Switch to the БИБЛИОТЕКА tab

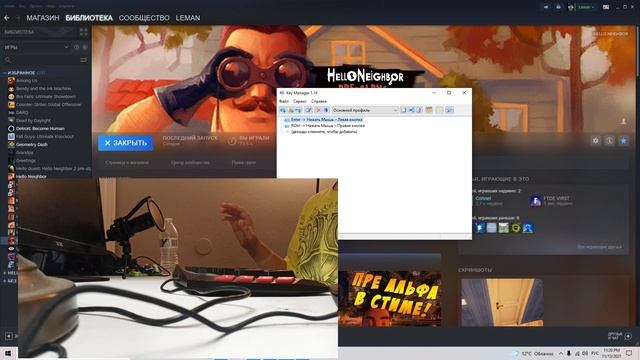point(89,18)
